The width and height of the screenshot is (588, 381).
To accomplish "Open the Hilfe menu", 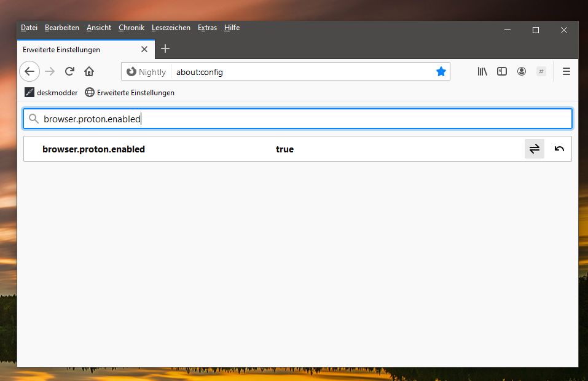I will pyautogui.click(x=232, y=28).
